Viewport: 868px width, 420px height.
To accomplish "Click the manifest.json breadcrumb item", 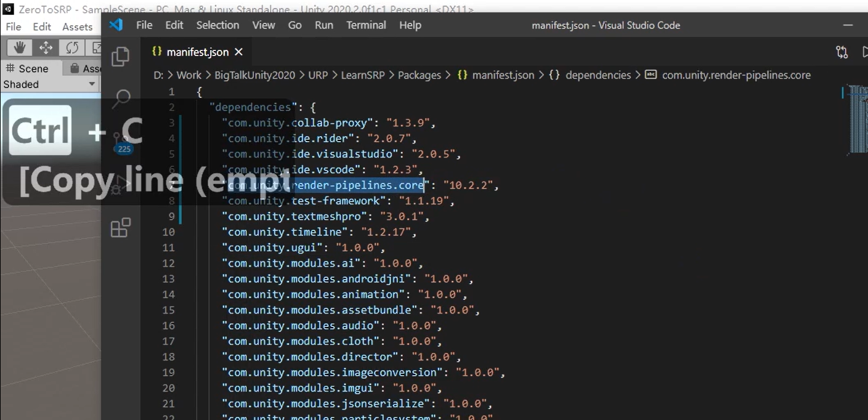I will [496, 75].
